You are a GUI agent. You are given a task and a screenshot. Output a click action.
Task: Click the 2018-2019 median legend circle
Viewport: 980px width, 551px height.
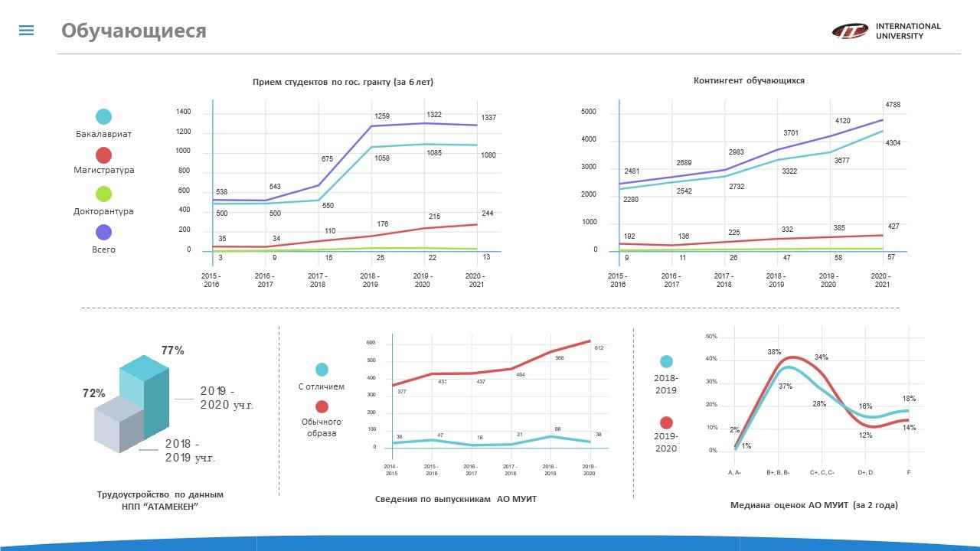(666, 362)
